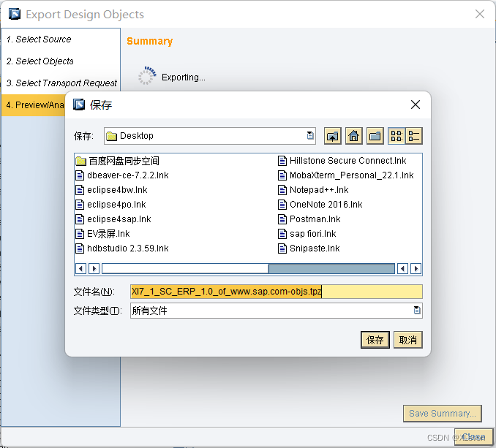This screenshot has height=448, width=496.
Task: Click the 保存 button
Action: (x=375, y=340)
